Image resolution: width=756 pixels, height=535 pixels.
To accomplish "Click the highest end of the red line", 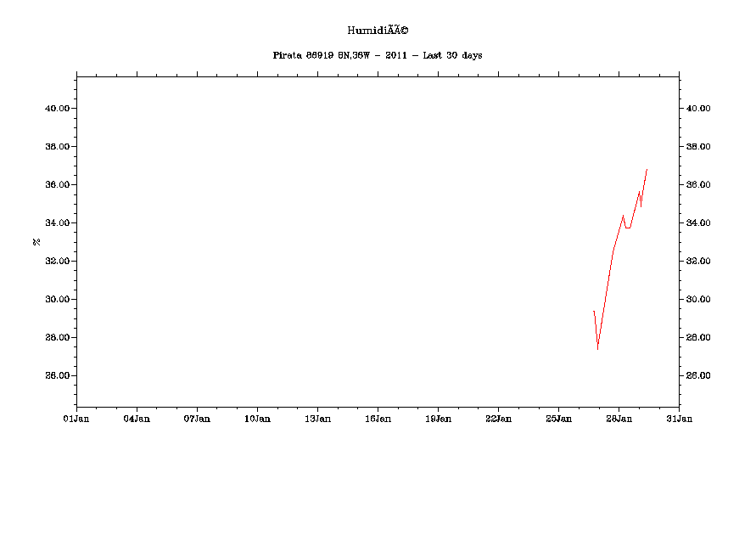I will click(x=647, y=170).
